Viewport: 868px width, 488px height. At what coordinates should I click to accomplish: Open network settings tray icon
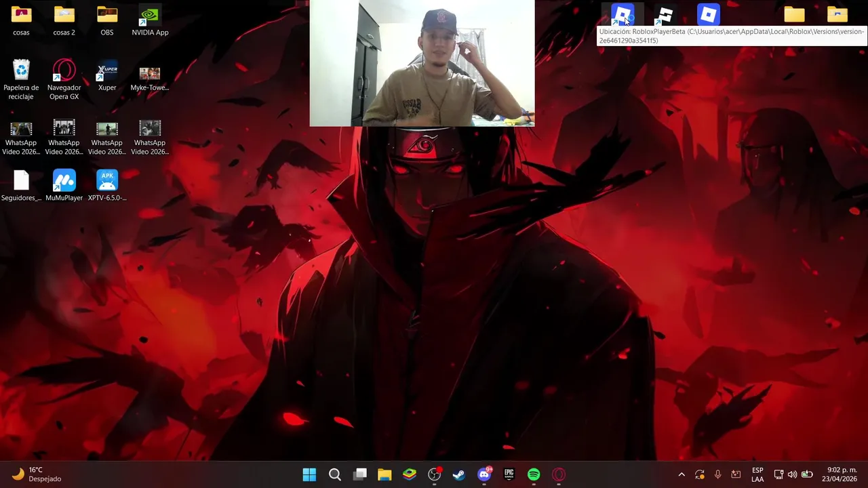click(x=778, y=474)
